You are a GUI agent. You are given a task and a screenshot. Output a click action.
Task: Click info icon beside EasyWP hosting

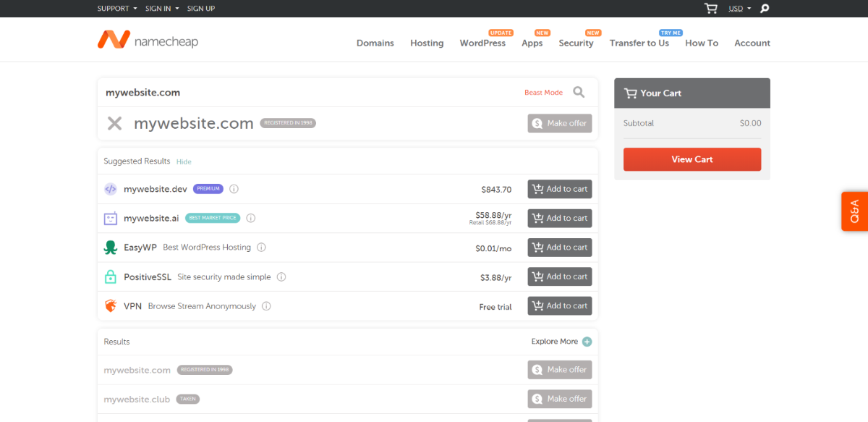[x=261, y=248]
